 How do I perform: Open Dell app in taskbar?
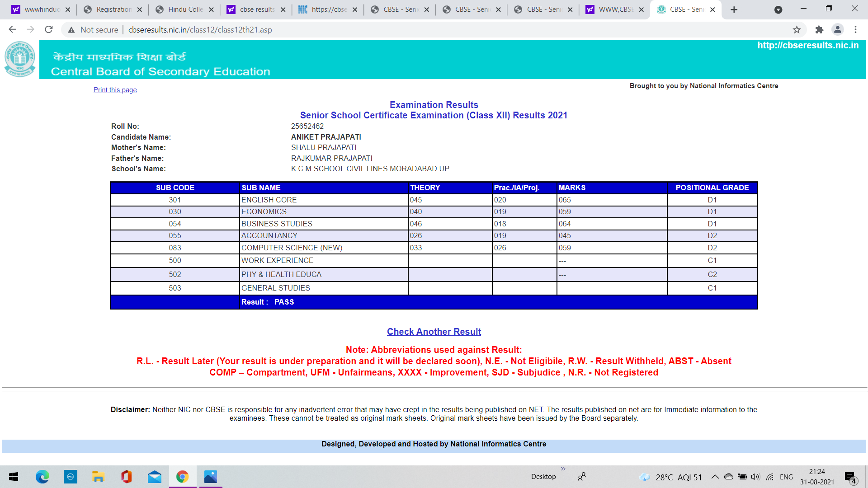pos(71,477)
